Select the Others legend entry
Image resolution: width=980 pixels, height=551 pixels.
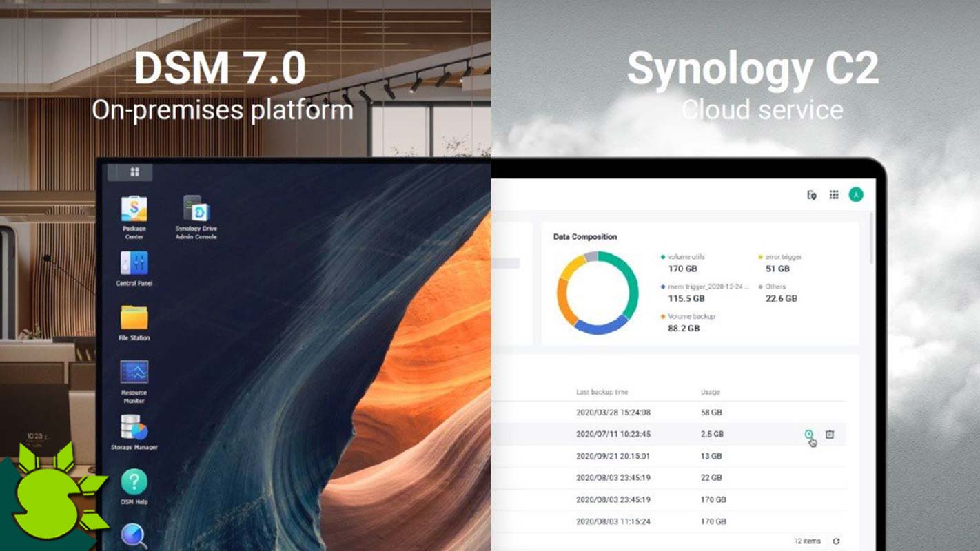(x=771, y=287)
